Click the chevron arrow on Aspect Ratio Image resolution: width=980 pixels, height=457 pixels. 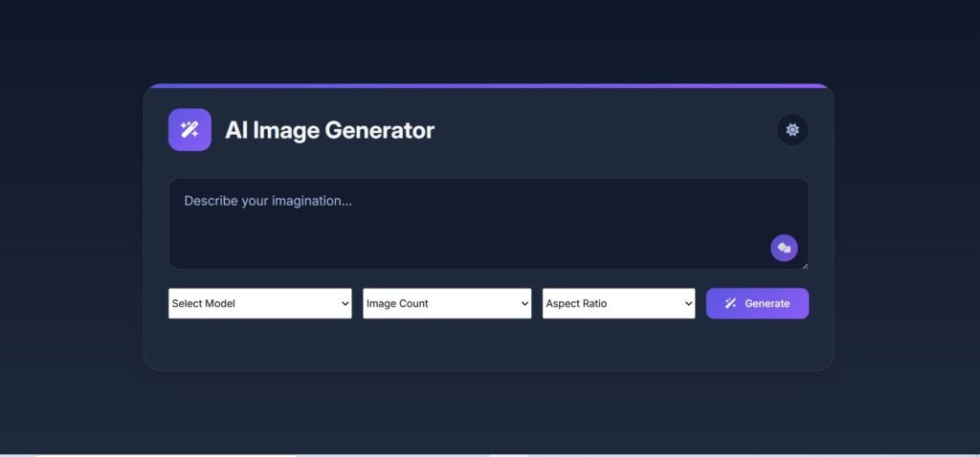pos(688,304)
